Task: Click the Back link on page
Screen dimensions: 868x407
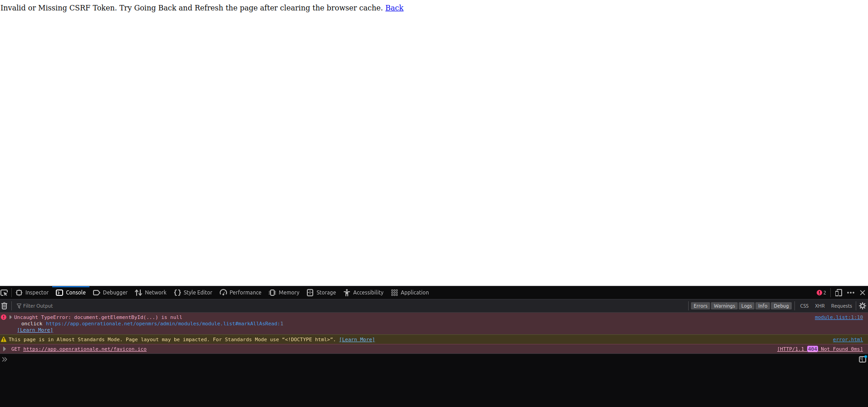Action: point(394,8)
